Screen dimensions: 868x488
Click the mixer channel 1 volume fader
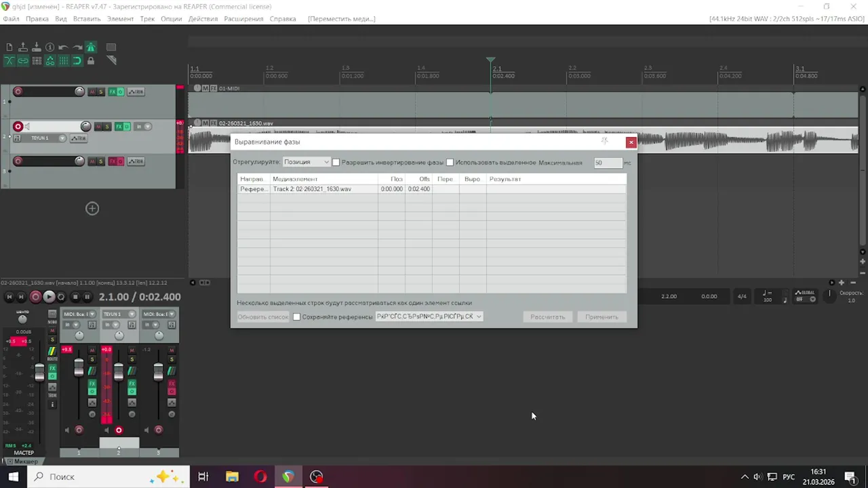(x=79, y=368)
